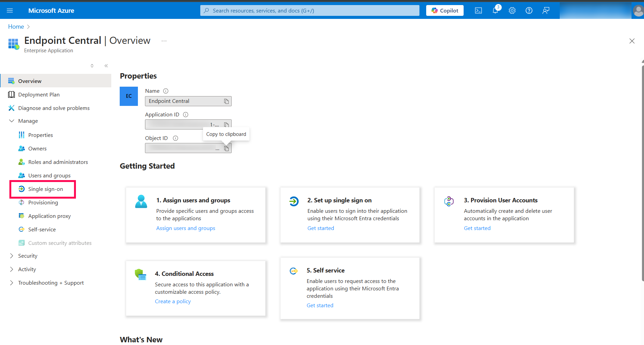
Task: Click the Create a policy link
Action: pyautogui.click(x=173, y=301)
